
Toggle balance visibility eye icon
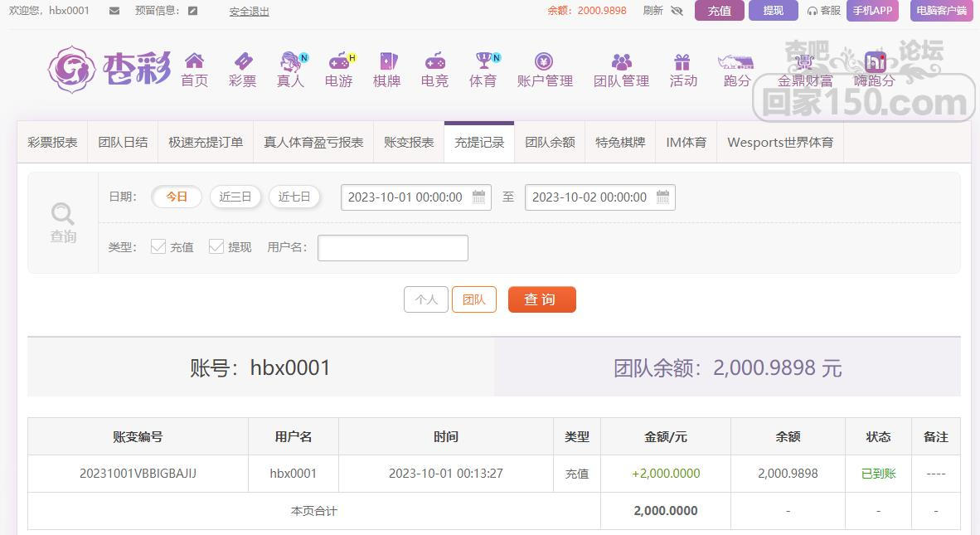(x=677, y=11)
